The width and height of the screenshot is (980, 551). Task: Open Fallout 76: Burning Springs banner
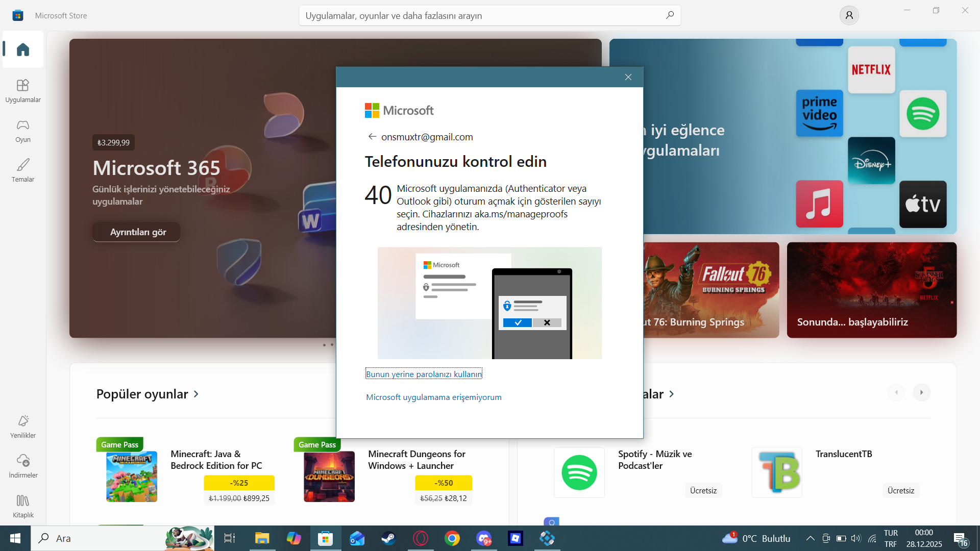click(x=711, y=290)
